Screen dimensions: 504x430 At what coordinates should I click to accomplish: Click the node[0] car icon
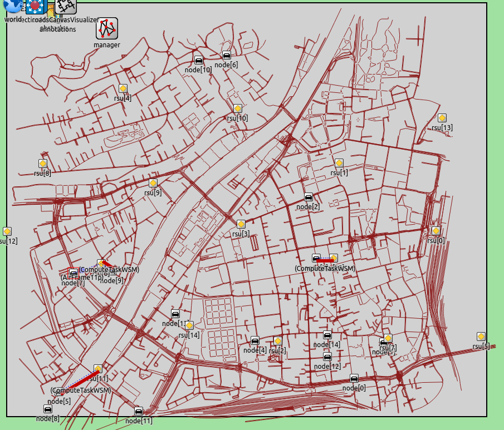click(354, 378)
